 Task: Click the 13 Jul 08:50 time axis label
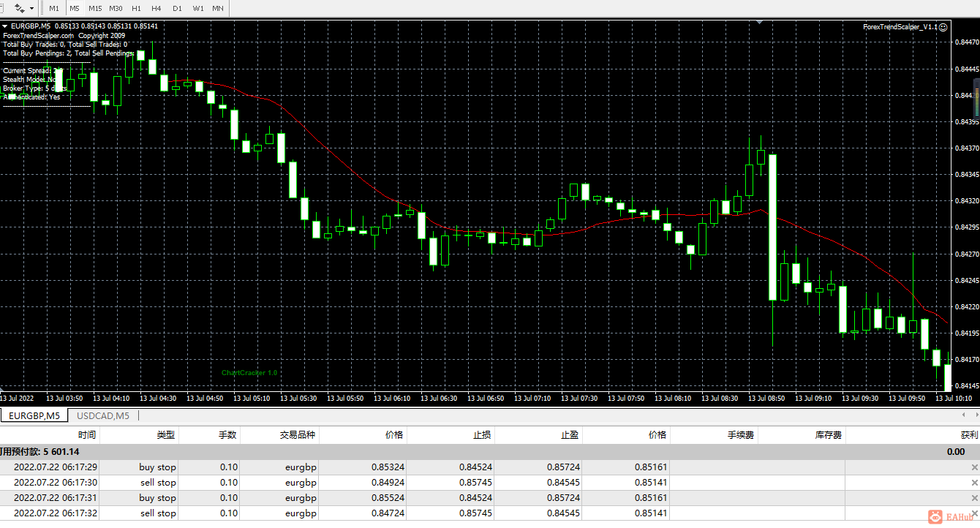tap(766, 399)
